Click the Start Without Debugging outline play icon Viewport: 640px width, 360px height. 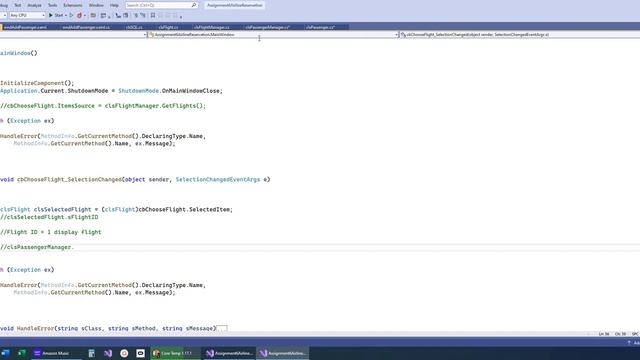coord(71,15)
